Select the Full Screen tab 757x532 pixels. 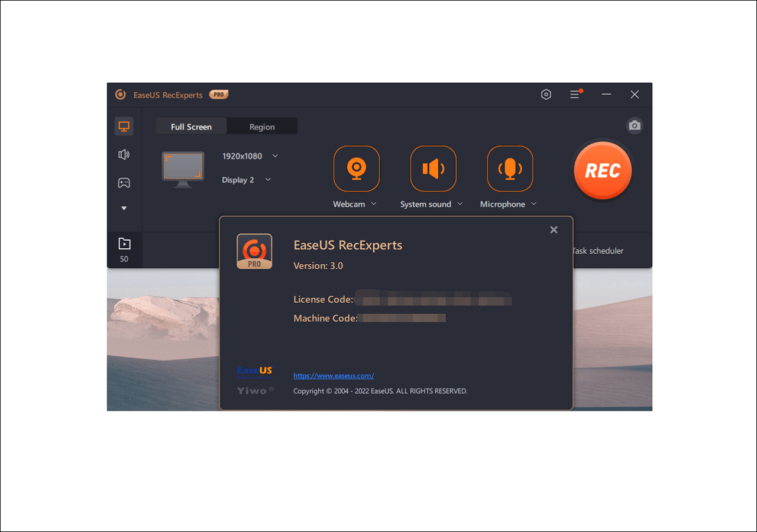(191, 126)
